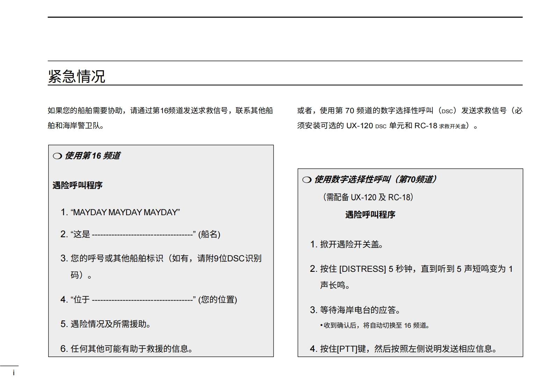Select the 使用数字选择性呼叫（第70频道）title

375,180
